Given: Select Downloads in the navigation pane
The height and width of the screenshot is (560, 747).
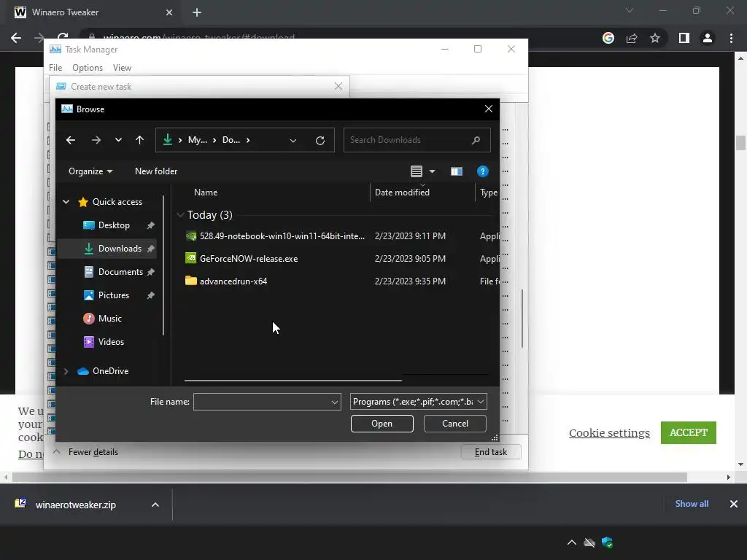Looking at the screenshot, I should coord(120,249).
